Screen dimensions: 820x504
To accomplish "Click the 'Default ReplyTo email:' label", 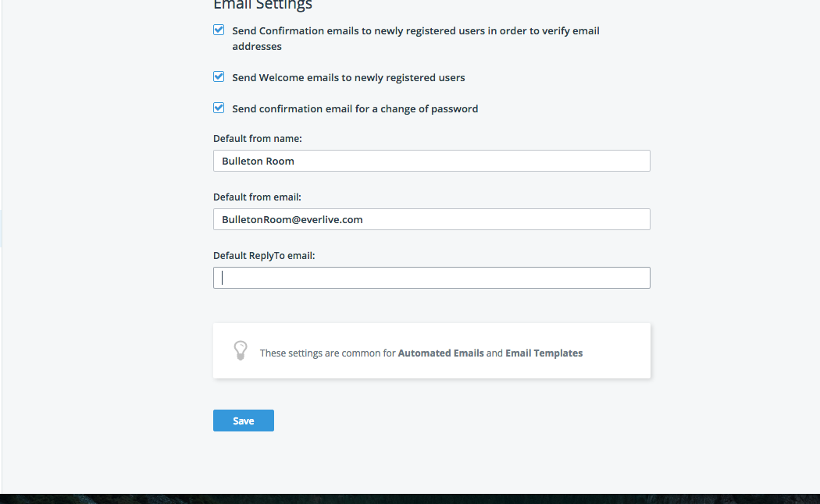I will point(264,256).
